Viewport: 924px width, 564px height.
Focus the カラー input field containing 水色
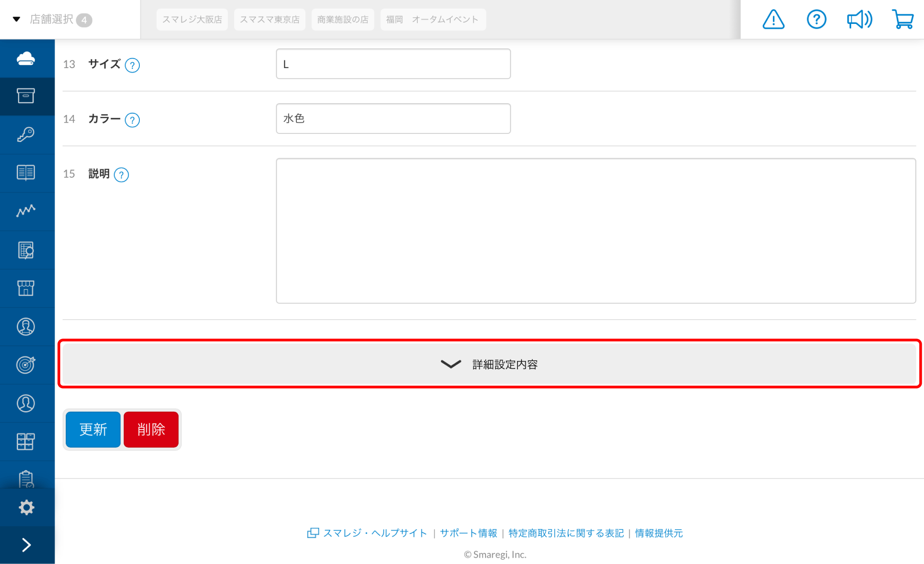coord(393,119)
